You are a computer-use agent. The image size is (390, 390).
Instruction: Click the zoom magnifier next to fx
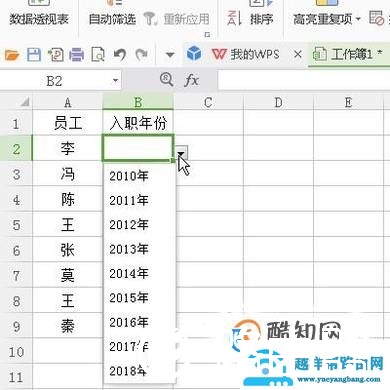166,80
